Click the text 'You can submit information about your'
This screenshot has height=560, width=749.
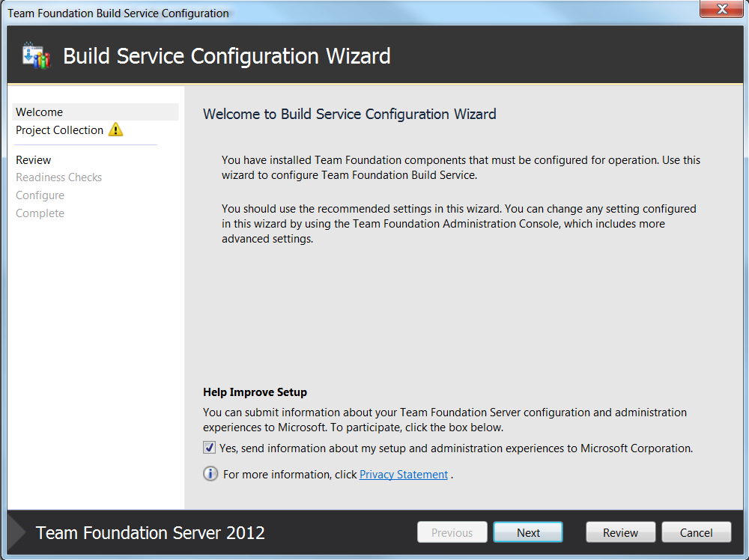(445, 420)
